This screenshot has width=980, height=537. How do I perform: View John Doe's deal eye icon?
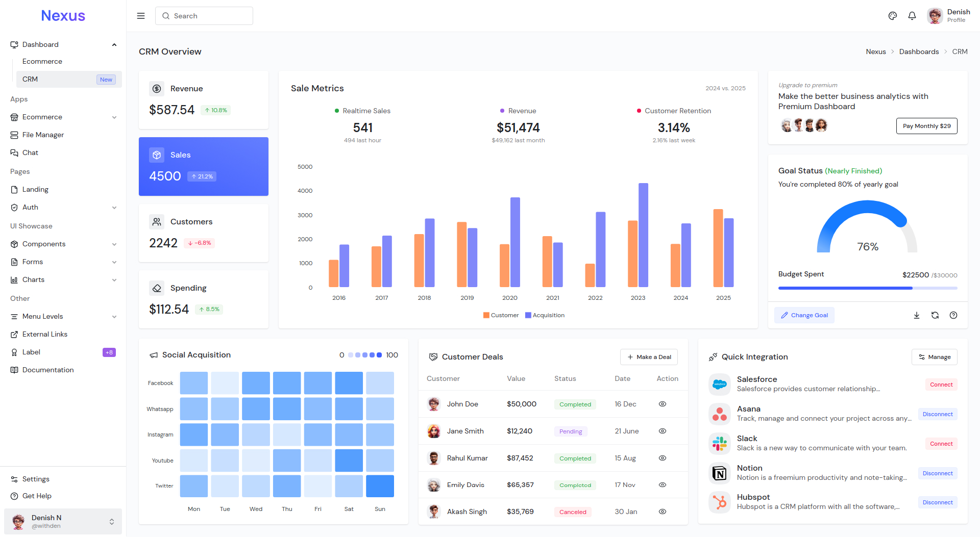pos(663,404)
